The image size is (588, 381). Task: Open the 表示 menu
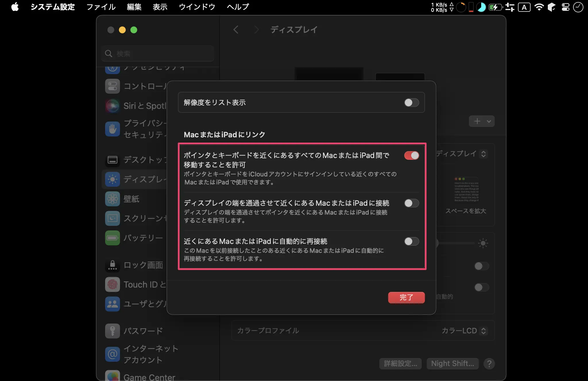(x=160, y=7)
